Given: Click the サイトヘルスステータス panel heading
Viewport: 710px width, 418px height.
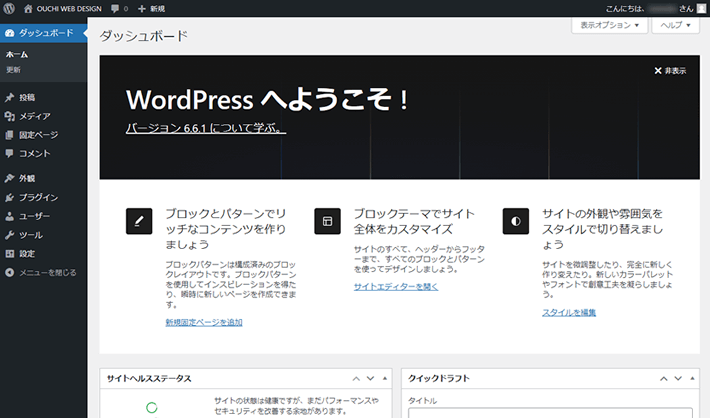Looking at the screenshot, I should coord(149,379).
